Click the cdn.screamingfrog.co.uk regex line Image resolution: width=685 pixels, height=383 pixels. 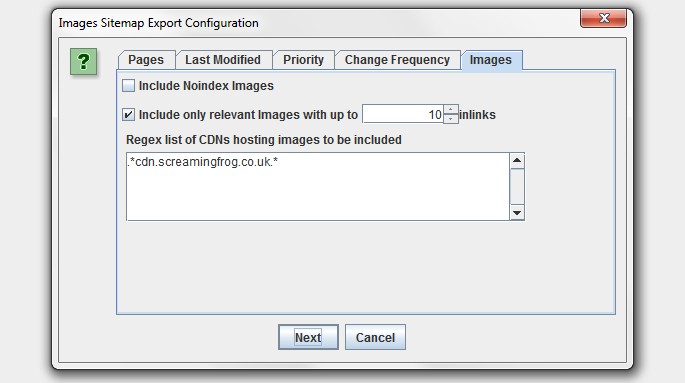click(203, 162)
